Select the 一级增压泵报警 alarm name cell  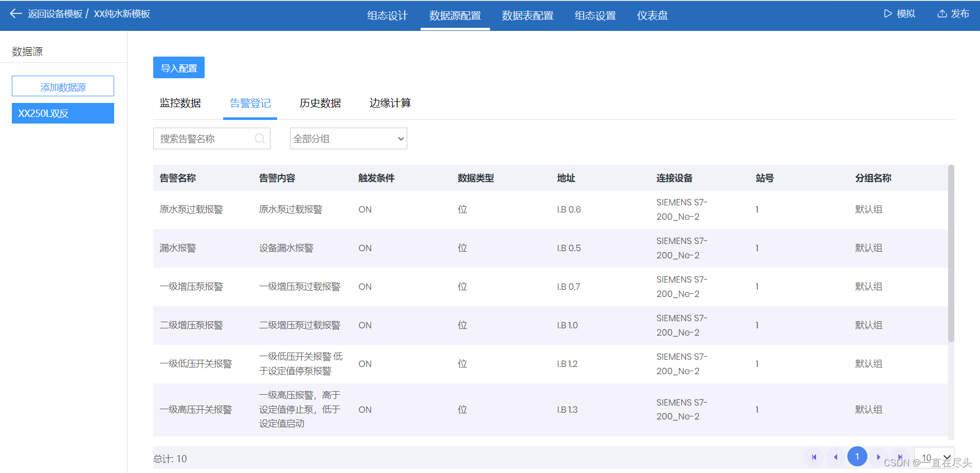191,287
